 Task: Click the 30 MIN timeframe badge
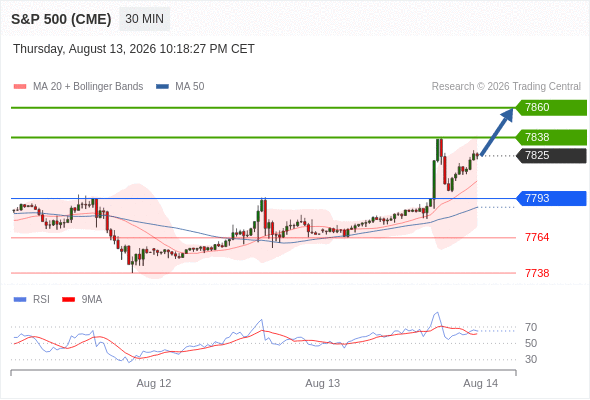coord(144,19)
